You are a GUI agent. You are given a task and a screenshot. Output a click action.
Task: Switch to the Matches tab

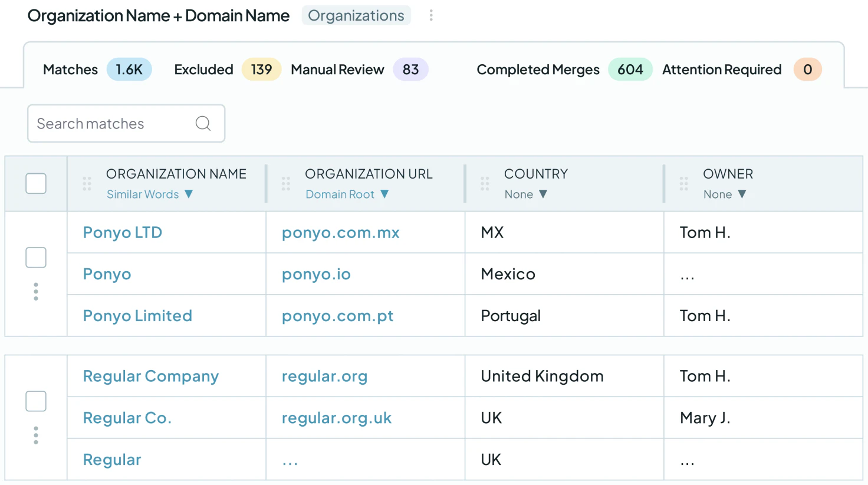point(97,70)
